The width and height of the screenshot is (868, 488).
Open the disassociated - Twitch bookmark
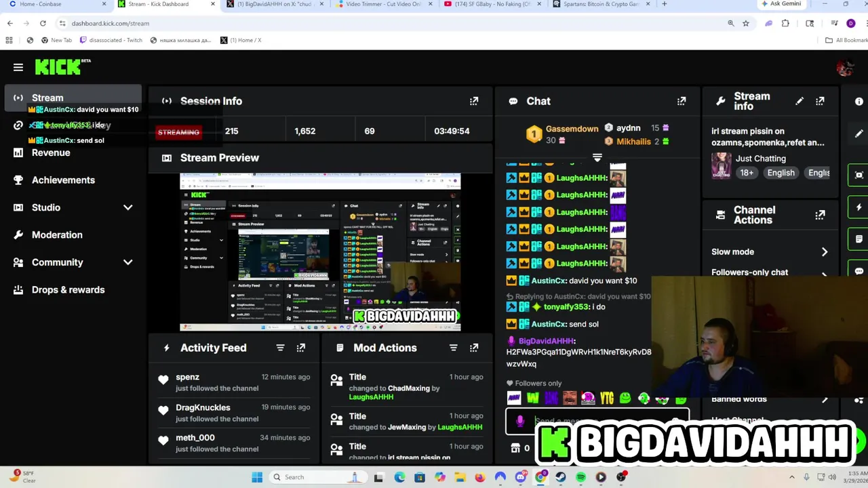pos(111,40)
